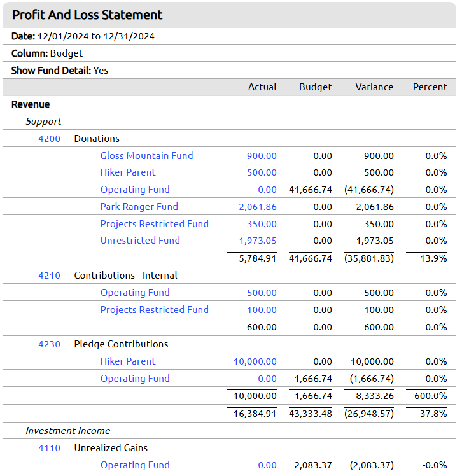Open account 4110 Unrealized Gains

coord(49,448)
